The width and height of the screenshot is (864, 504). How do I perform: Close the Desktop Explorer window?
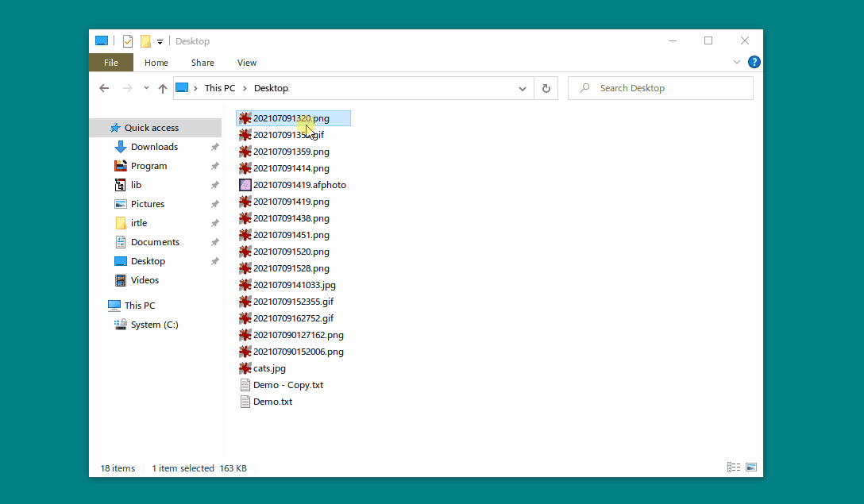[x=745, y=40]
